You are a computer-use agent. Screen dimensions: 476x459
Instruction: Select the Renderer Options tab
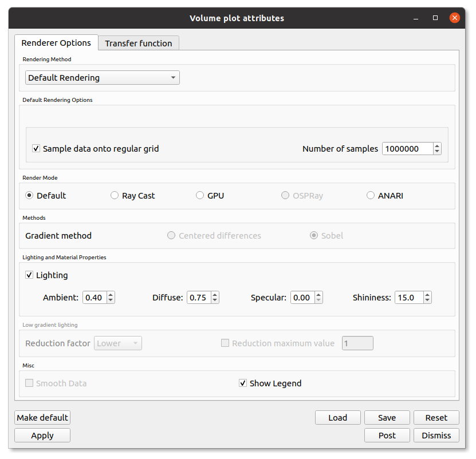(56, 43)
